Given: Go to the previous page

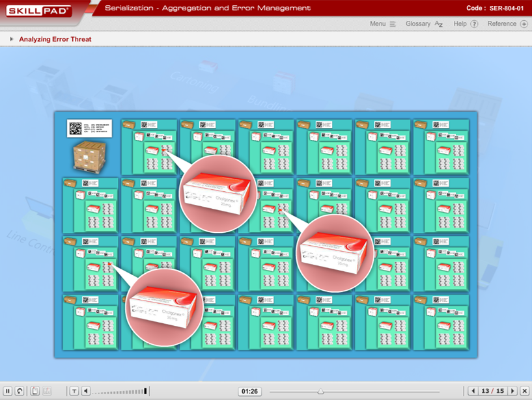Looking at the screenshot, I should [473, 391].
